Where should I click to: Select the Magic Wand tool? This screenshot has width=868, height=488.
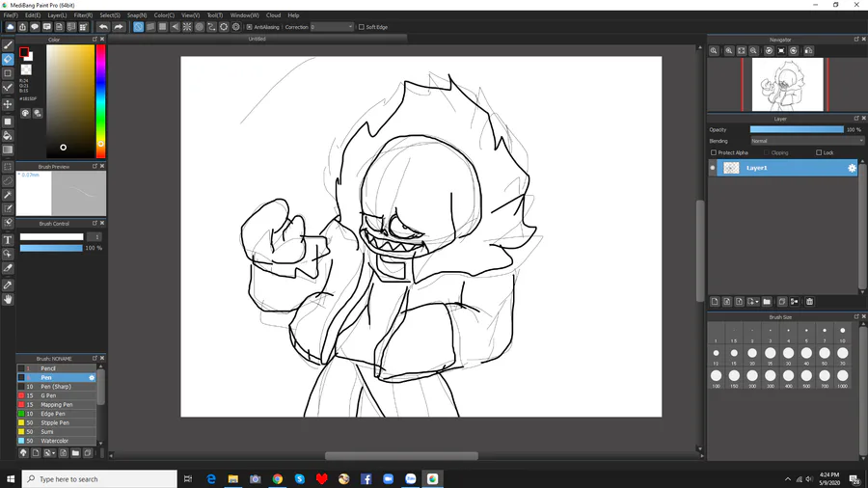pos(8,195)
